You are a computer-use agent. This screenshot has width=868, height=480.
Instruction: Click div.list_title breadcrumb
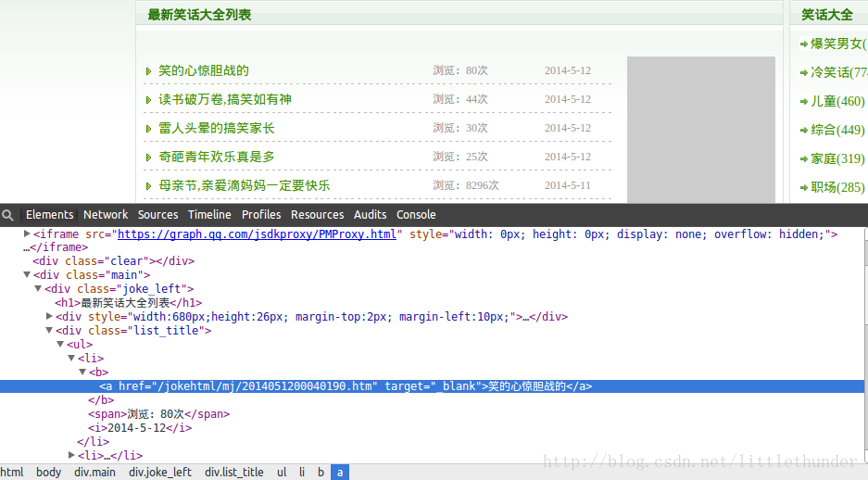[x=234, y=473]
